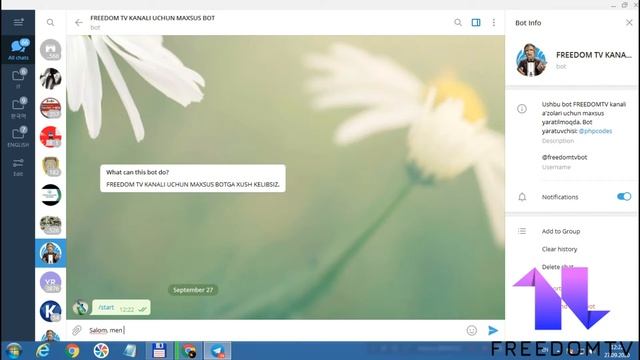Click the notifications bell icon
The height and width of the screenshot is (360, 640).
[x=522, y=197]
